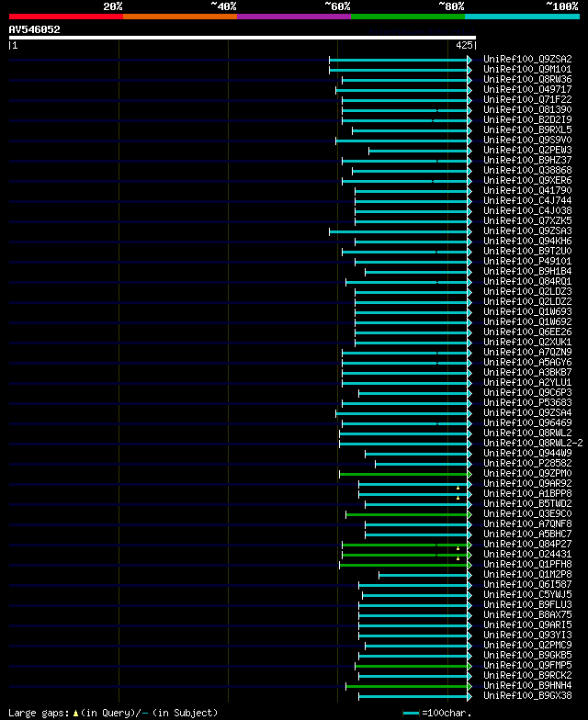Select label UniRef100_B9FLU3

527,604
